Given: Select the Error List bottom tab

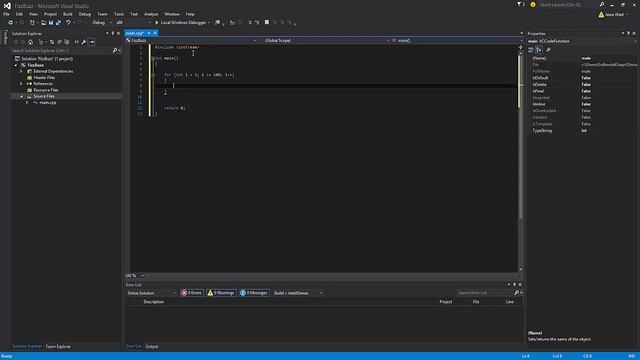Looking at the screenshot, I should click(133, 346).
